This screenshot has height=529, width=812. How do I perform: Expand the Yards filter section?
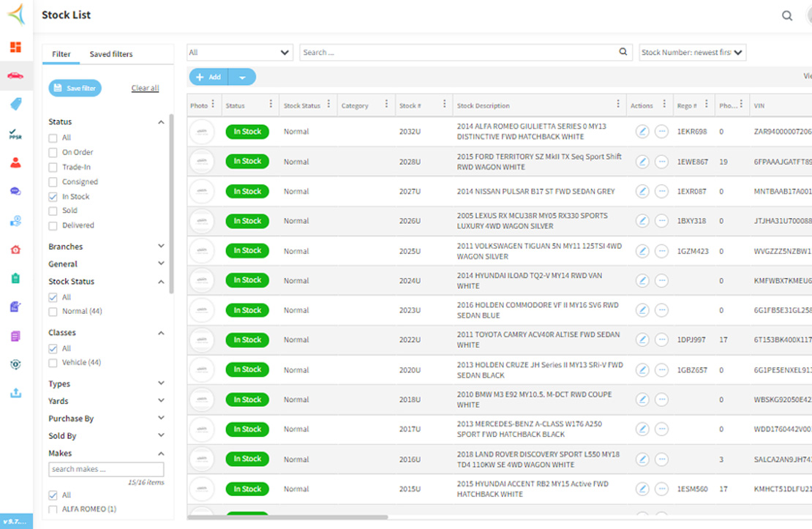click(x=161, y=400)
